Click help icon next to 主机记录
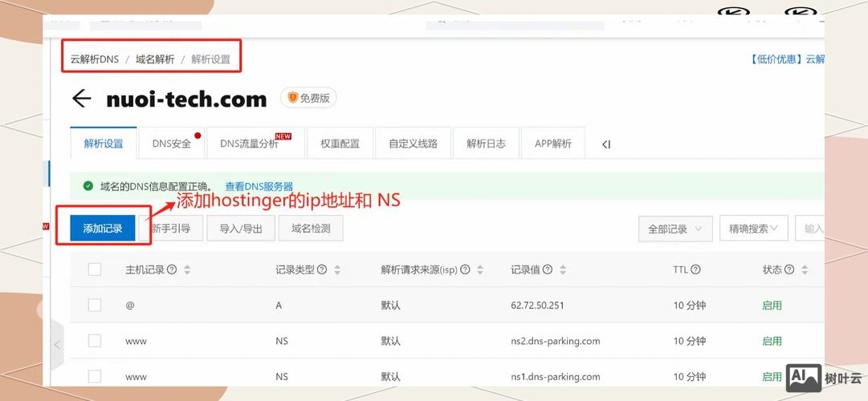Viewport: 868px width, 401px height. (172, 269)
